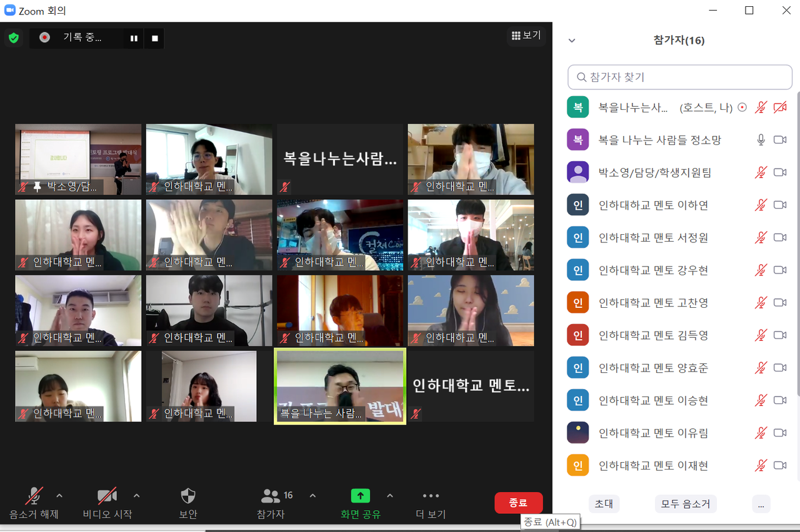Click camera icon for 복을 나누는 사람들 정소망
The image size is (800, 532).
[780, 140]
